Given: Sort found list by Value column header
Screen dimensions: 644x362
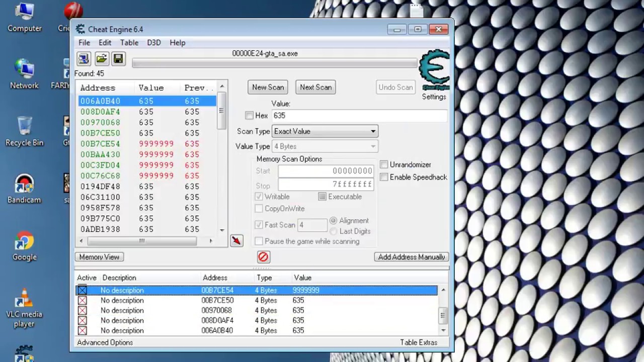Looking at the screenshot, I should click(157, 87).
